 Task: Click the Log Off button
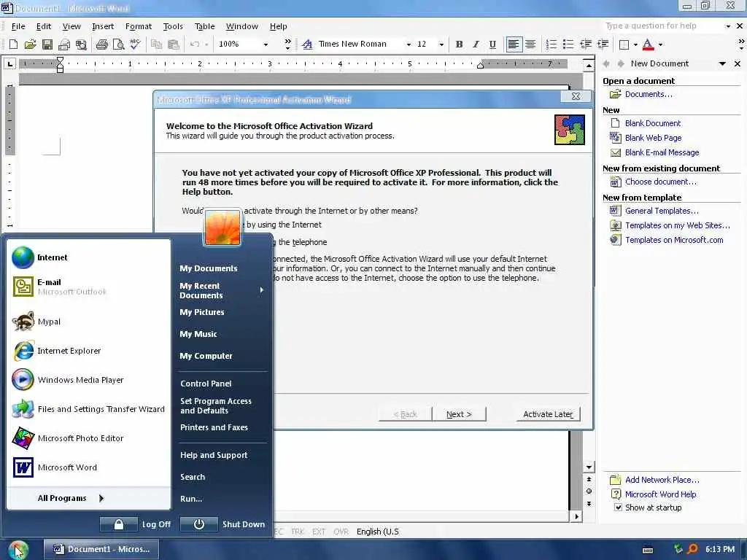136,524
